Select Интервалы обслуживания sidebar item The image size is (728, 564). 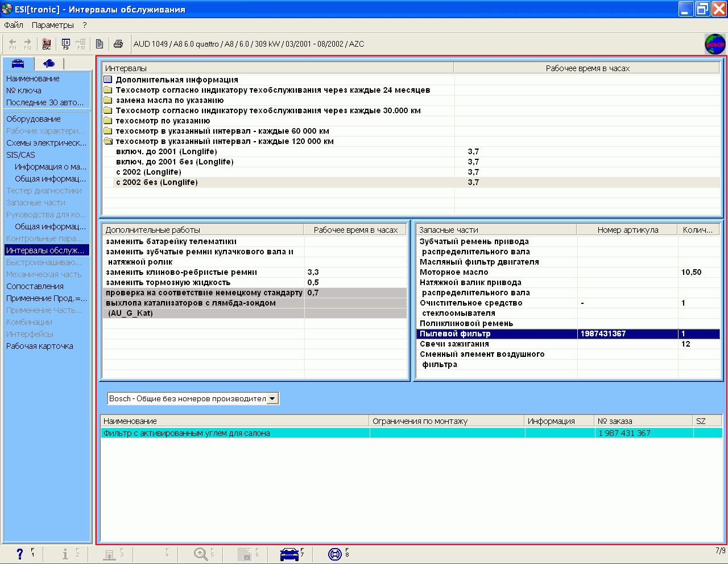47,250
